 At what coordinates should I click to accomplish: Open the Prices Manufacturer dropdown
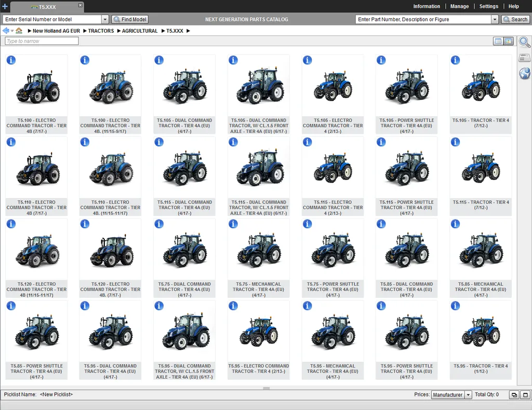coord(468,395)
